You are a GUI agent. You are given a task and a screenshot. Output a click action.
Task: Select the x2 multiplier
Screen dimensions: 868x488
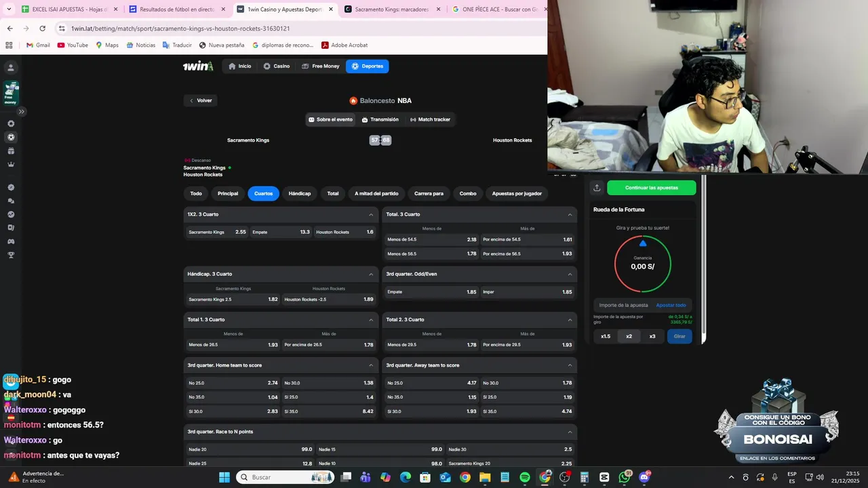(x=629, y=336)
